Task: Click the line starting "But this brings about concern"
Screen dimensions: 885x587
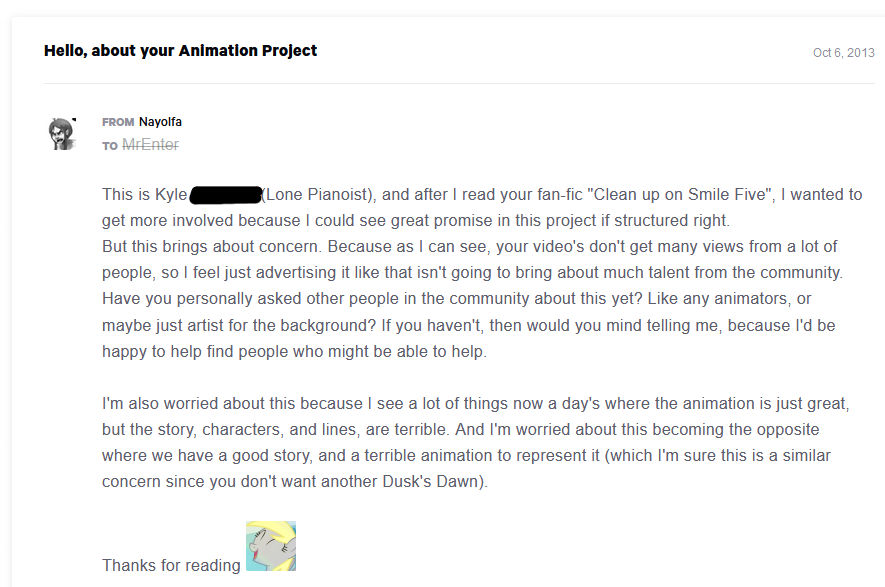Action: (x=470, y=247)
